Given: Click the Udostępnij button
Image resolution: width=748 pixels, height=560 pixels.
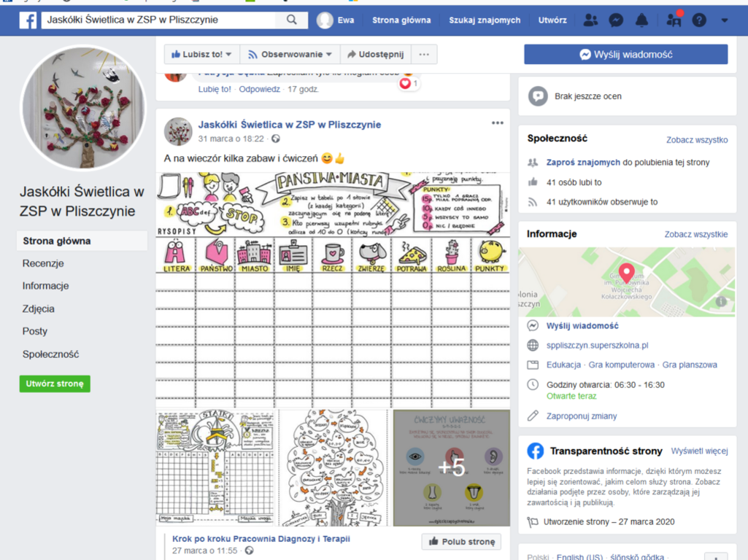Looking at the screenshot, I should coord(376,55).
